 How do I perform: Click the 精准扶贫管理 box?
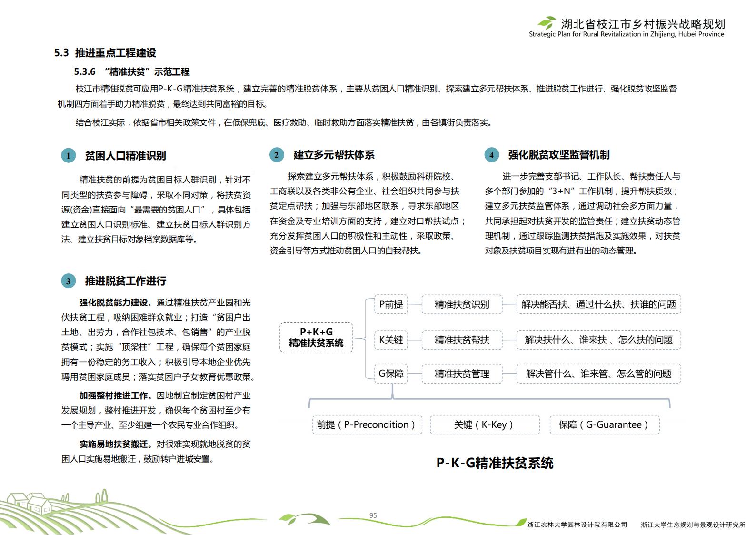click(x=462, y=373)
